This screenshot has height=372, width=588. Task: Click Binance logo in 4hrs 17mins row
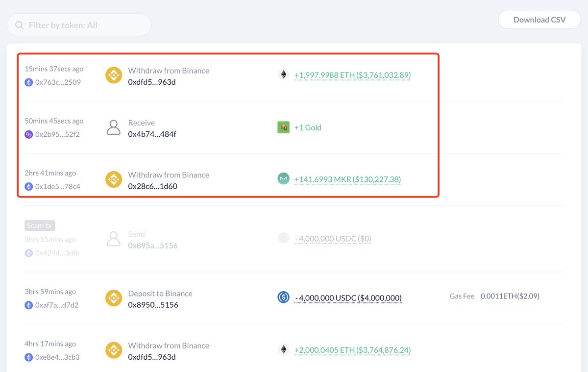[114, 350]
